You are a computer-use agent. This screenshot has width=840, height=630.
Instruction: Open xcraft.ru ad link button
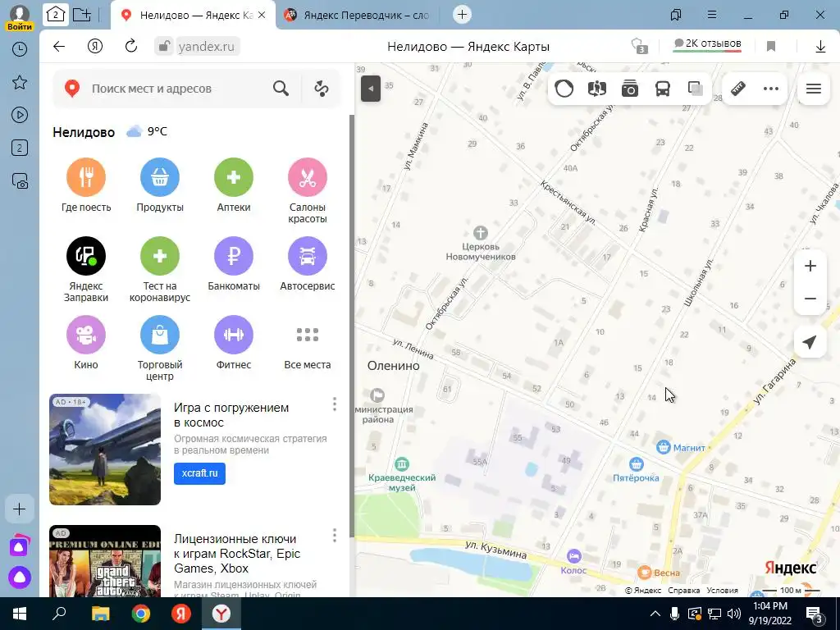click(x=199, y=473)
